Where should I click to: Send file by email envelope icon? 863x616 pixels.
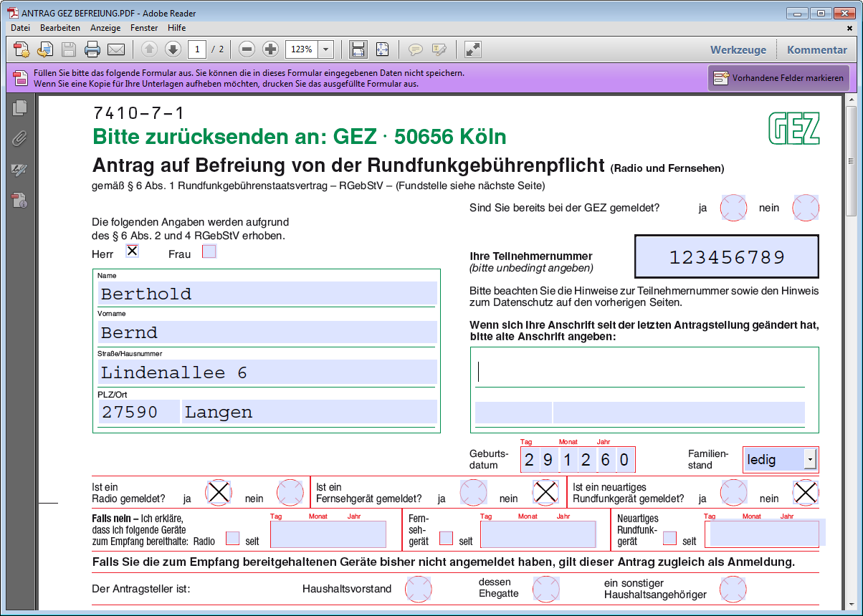tap(116, 49)
